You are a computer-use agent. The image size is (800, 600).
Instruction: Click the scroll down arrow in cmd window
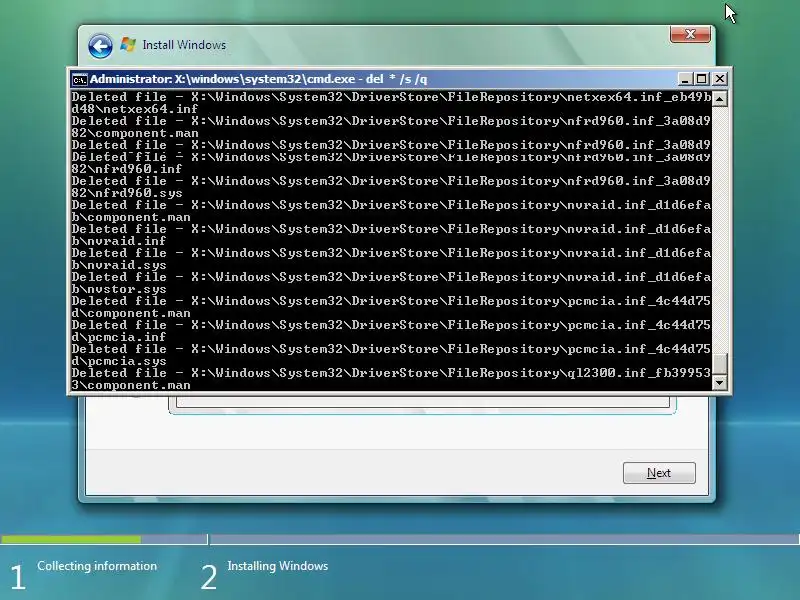(x=719, y=383)
